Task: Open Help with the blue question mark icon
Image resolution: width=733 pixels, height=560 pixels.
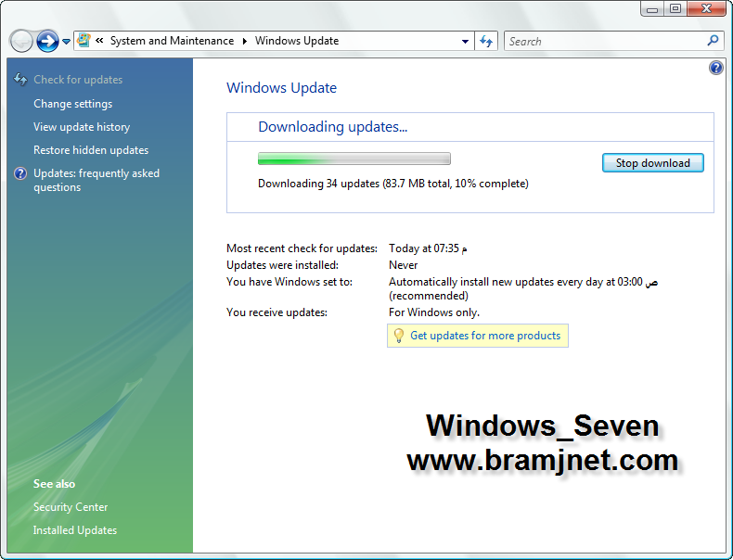Action: point(715,69)
